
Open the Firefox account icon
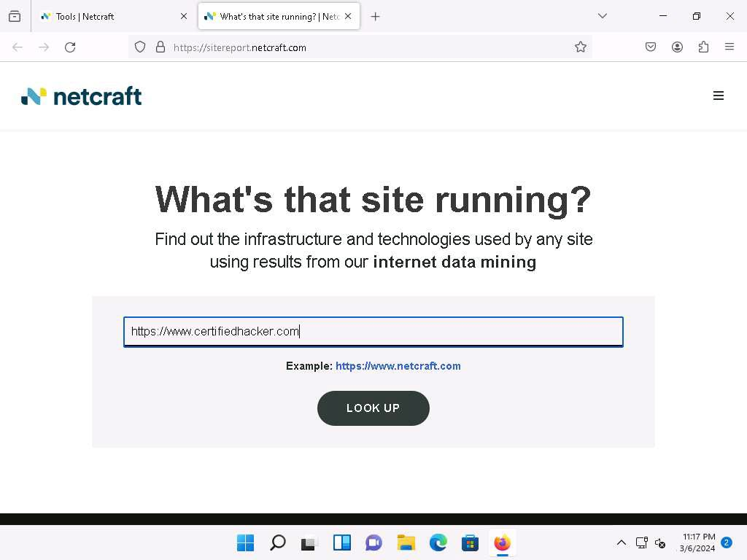tap(677, 47)
